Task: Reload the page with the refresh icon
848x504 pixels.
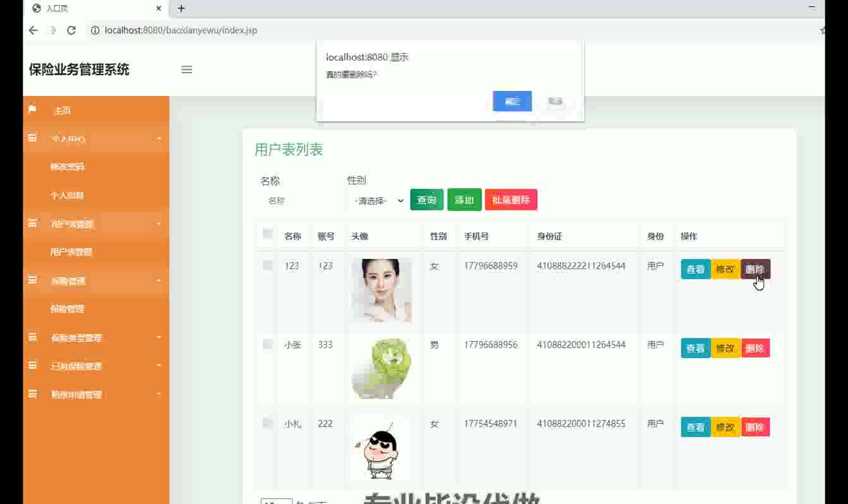Action: [71, 30]
